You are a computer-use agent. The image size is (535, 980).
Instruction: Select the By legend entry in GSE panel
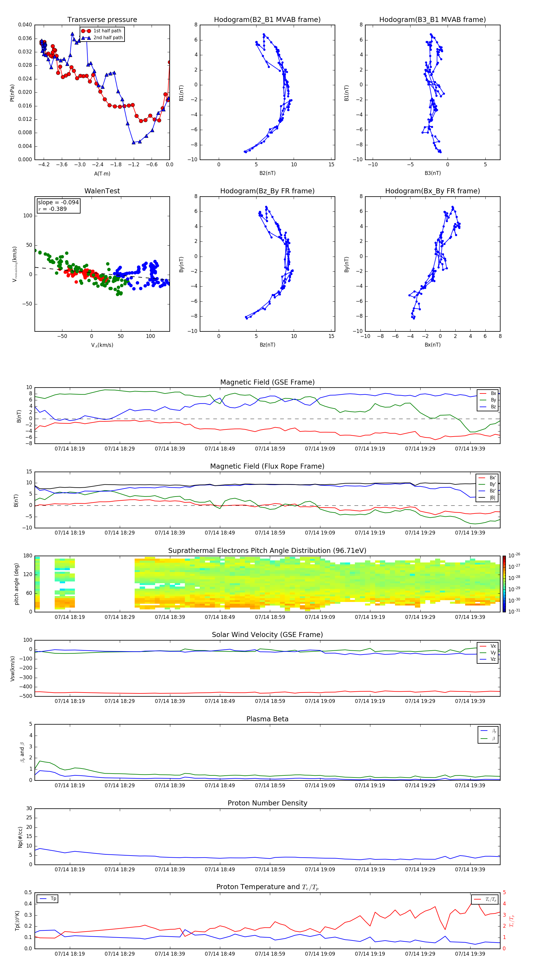coord(488,400)
